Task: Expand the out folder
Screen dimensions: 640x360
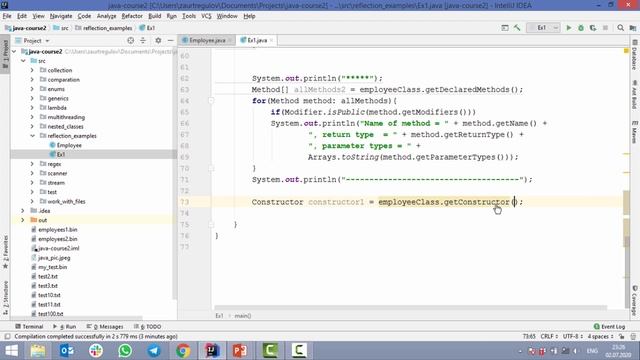Action: [23, 220]
